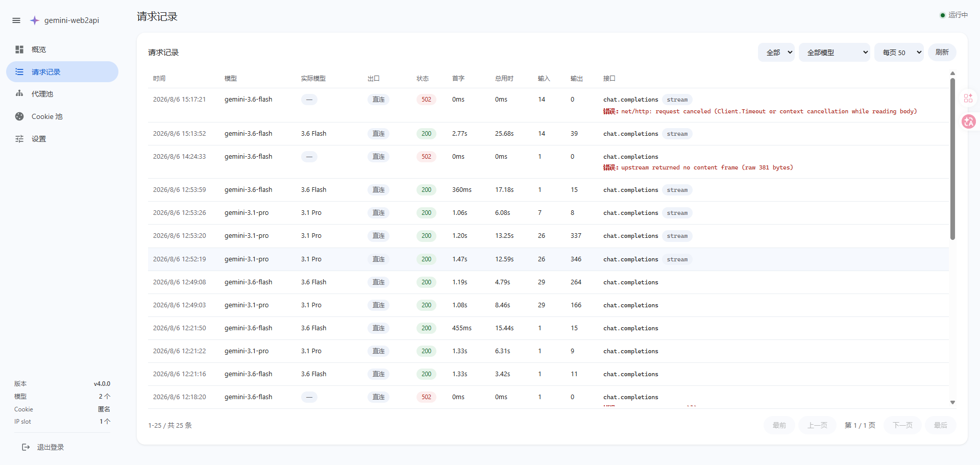Click the 退出登录 logout icon
Viewport: 980px width, 465px height.
[26, 447]
